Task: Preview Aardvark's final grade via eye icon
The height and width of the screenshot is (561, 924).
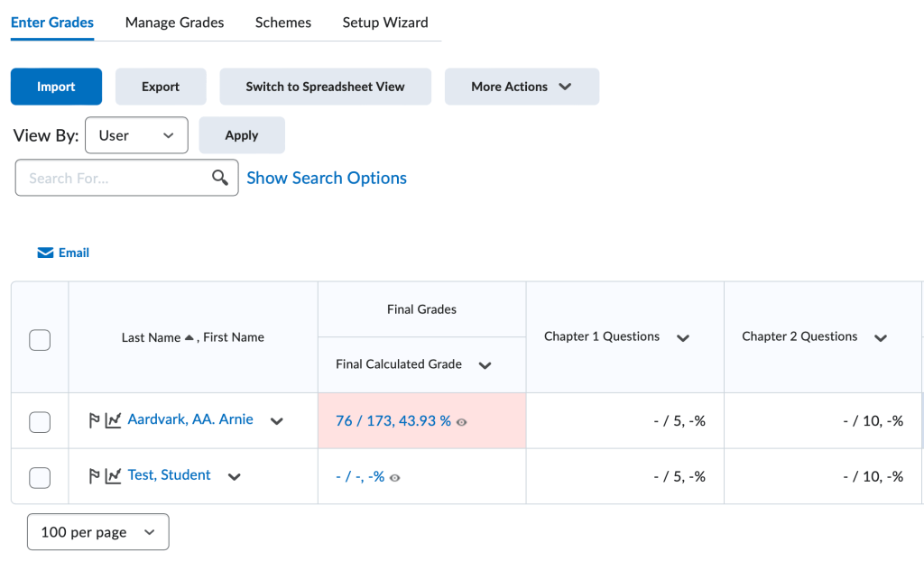Action: pos(461,421)
